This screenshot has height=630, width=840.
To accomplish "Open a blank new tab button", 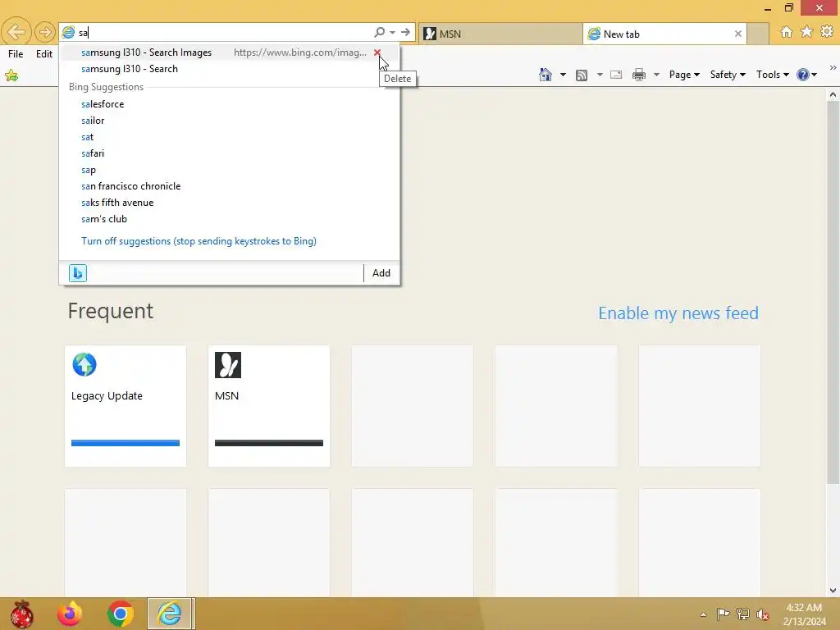I will pyautogui.click(x=757, y=34).
